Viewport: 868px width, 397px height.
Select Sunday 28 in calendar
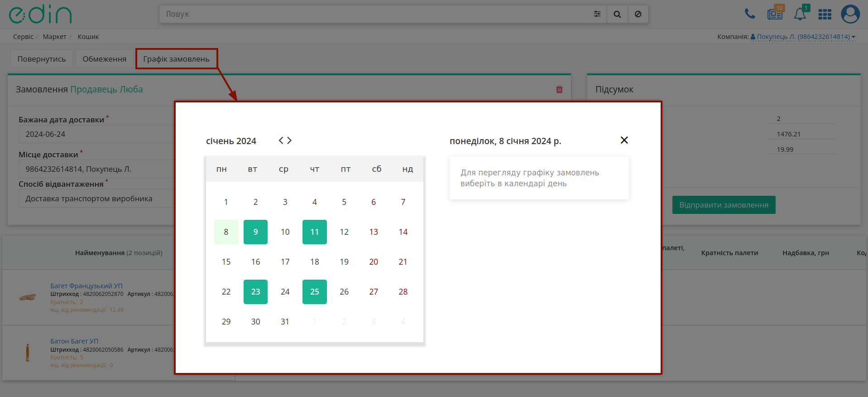403,292
